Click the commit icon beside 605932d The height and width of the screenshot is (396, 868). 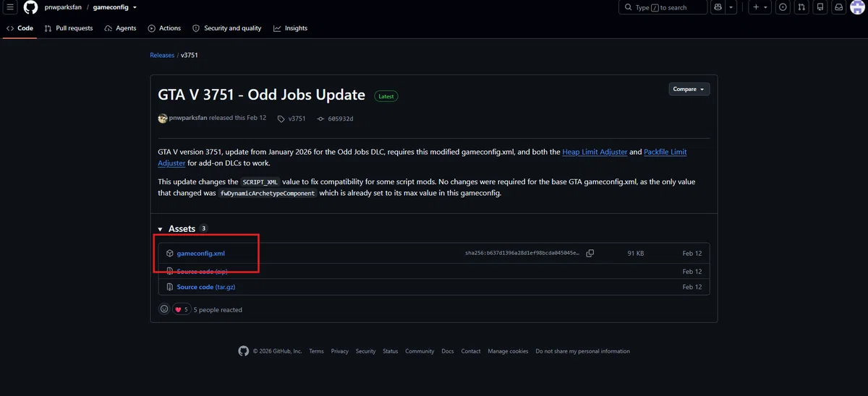coord(321,118)
